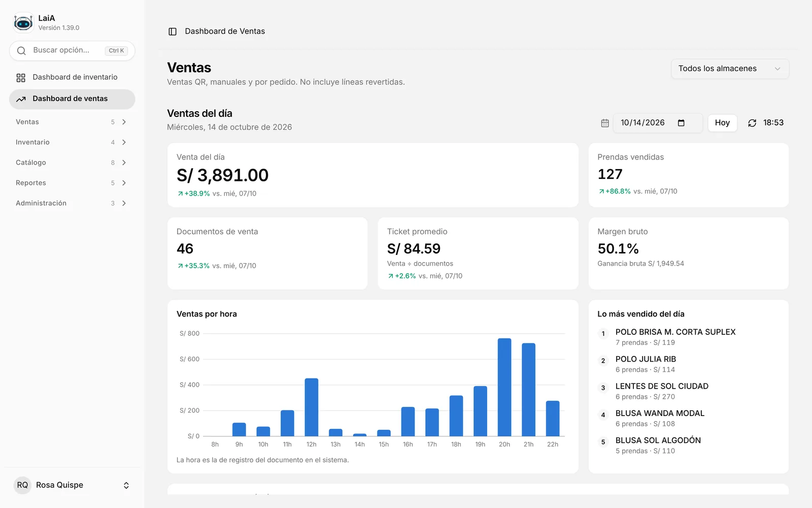Click the Margen bruto value 50.1%
This screenshot has width=812, height=508.
(618, 249)
